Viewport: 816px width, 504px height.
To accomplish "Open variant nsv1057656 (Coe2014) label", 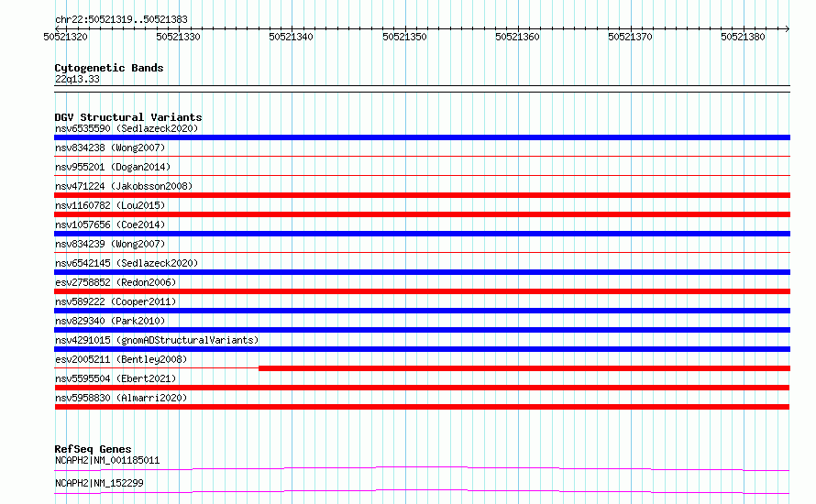I will tap(110, 225).
